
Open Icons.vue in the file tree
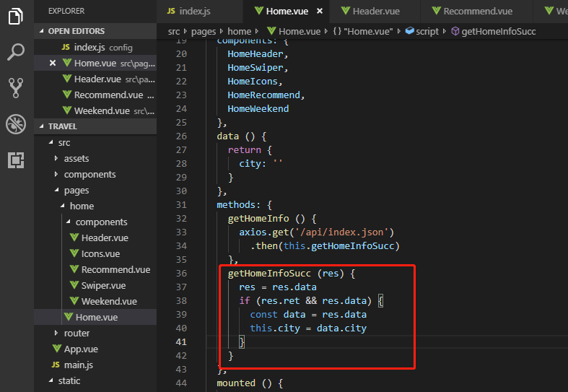click(x=95, y=253)
